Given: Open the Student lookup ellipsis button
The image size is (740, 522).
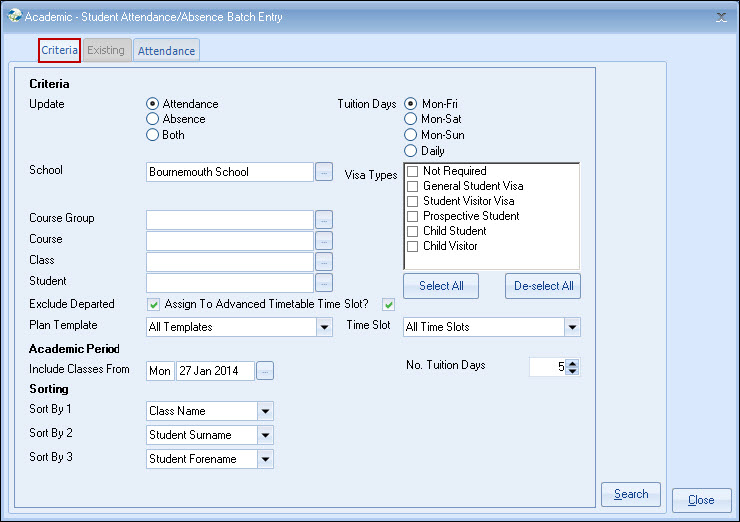Looking at the screenshot, I should click(324, 283).
